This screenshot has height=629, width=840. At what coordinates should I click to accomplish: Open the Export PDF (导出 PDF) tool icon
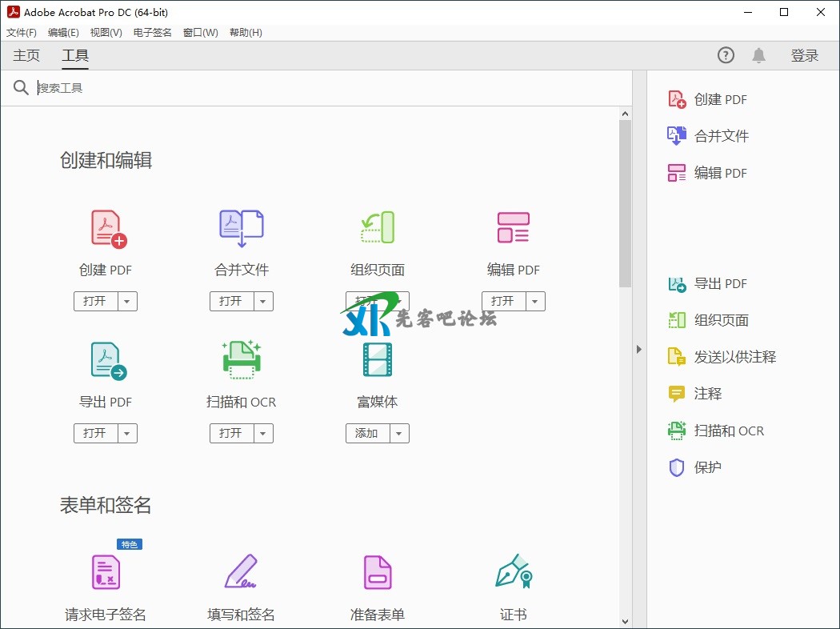(x=108, y=361)
